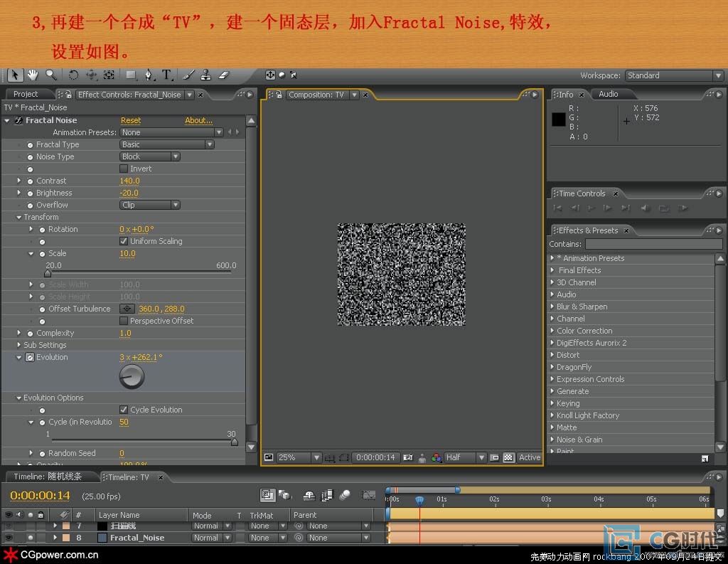Uncheck the Uniform Scaling checkbox
728x564 pixels.
pyautogui.click(x=124, y=241)
